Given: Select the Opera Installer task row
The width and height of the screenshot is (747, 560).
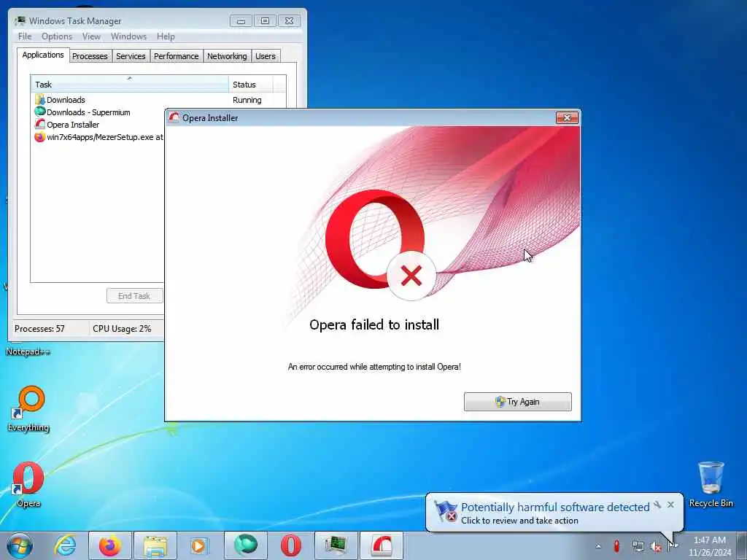Looking at the screenshot, I should [x=98, y=125].
